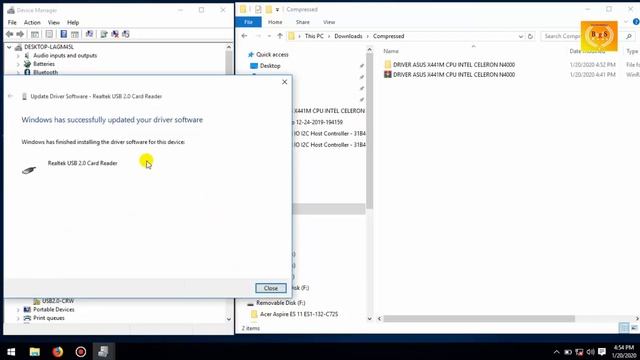Click Downloads in the address breadcrumb
Screen dimensions: 640x360
[348, 36]
